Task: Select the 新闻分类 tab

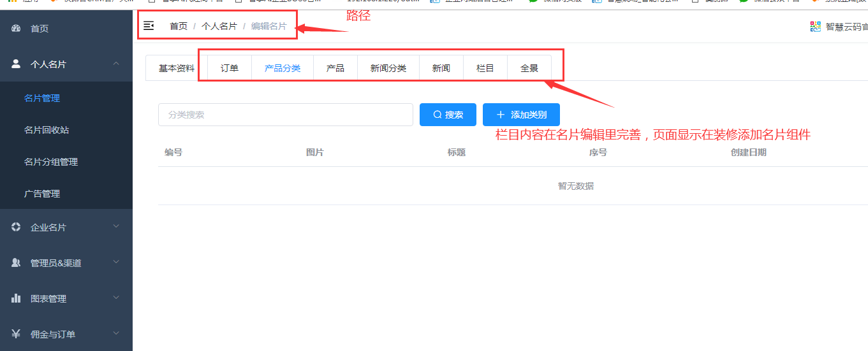Action: pyautogui.click(x=388, y=68)
